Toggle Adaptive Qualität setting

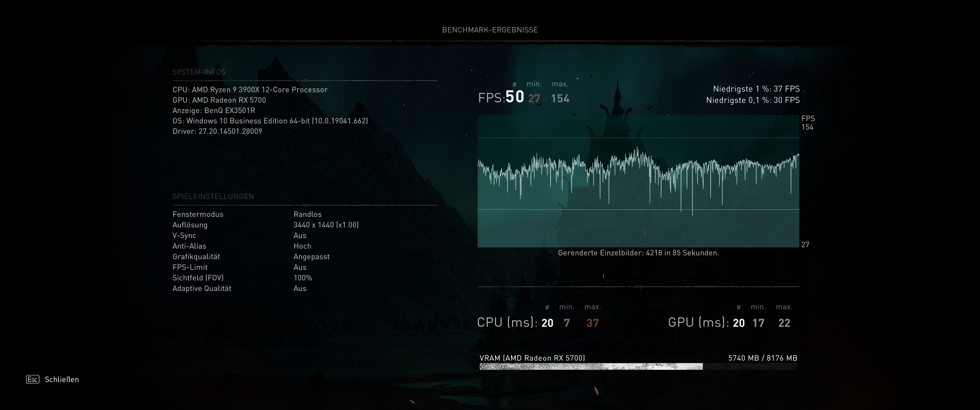300,288
